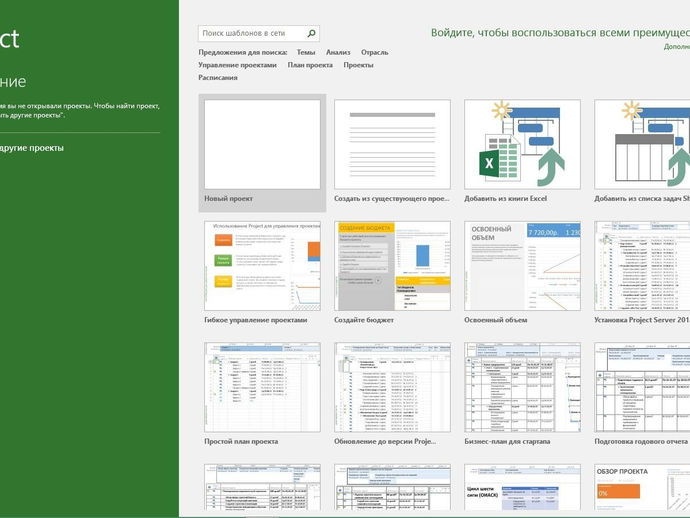Click the другие проекты link in sidebar
Image resolution: width=690 pixels, height=518 pixels.
32,148
